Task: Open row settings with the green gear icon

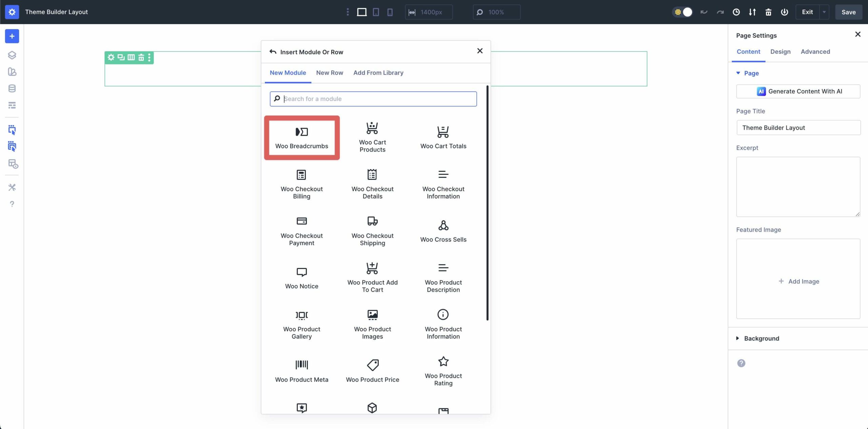Action: tap(111, 57)
